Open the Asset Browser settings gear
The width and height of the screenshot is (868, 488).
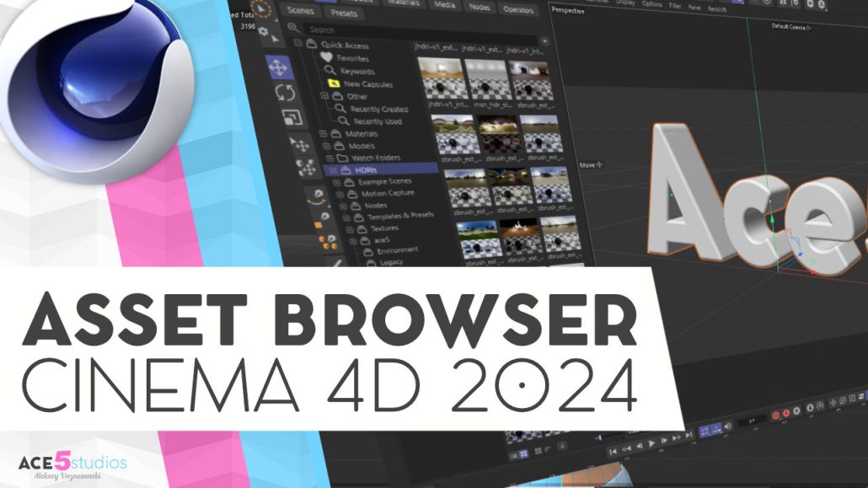(x=262, y=30)
